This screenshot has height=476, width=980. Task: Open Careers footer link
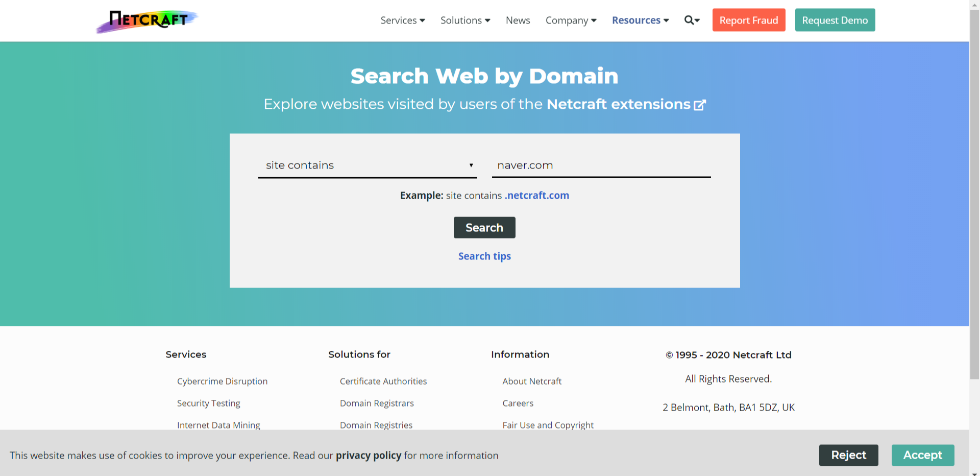[518, 403]
